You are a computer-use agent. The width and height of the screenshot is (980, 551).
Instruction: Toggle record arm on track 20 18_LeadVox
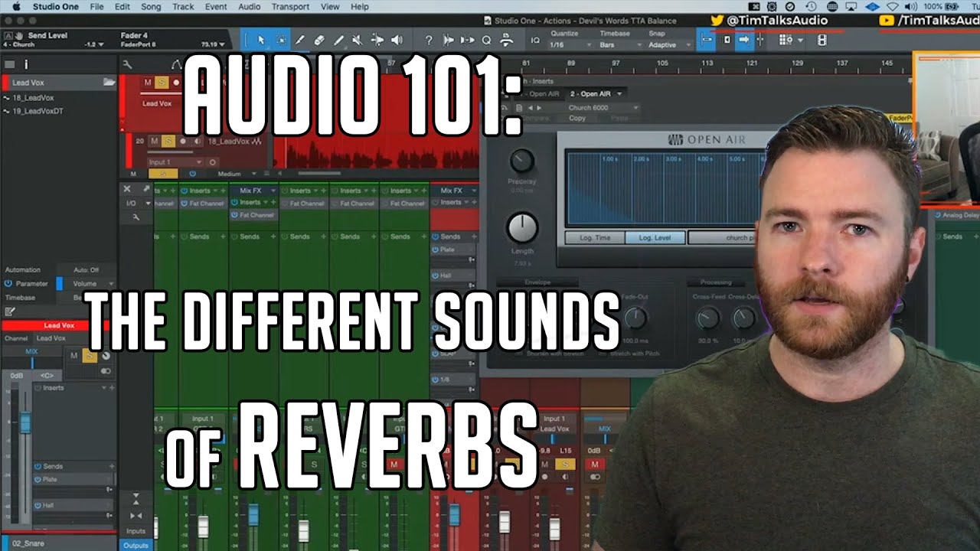182,141
